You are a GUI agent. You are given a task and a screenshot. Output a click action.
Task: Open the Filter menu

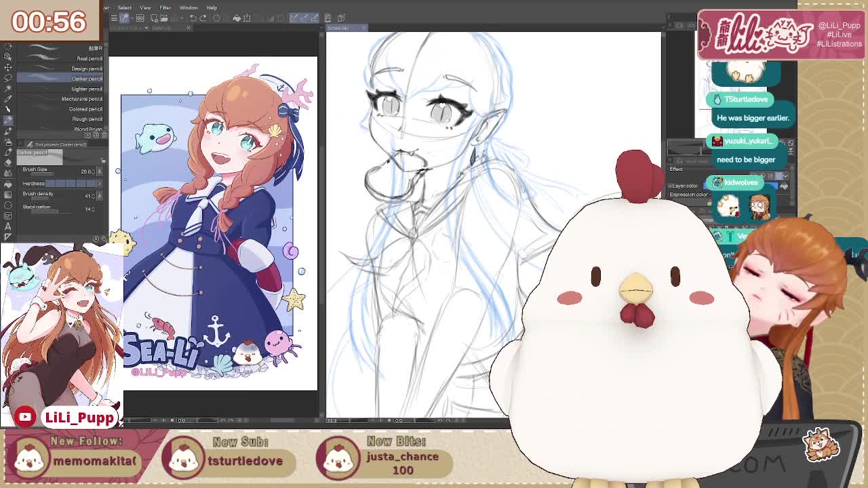point(165,7)
